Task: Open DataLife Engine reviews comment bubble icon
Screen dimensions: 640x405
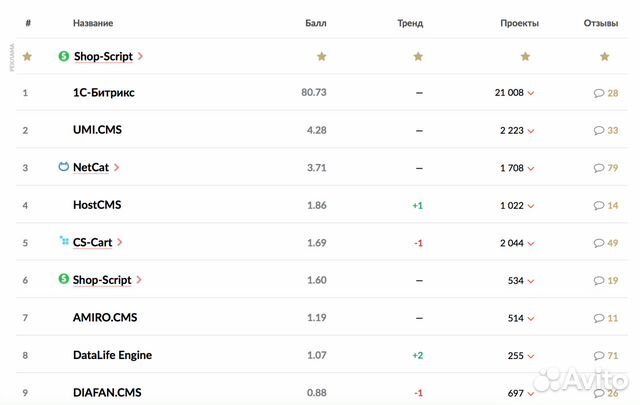Action: point(599,356)
